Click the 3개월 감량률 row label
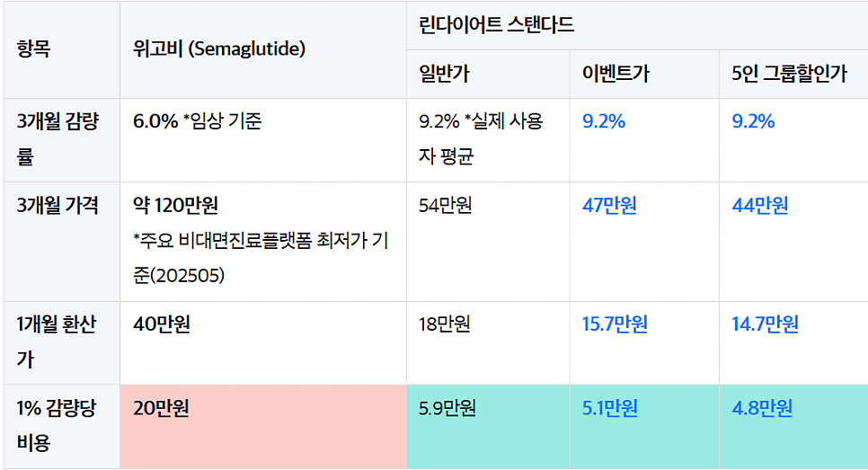This screenshot has height=470, width=868. [58, 139]
